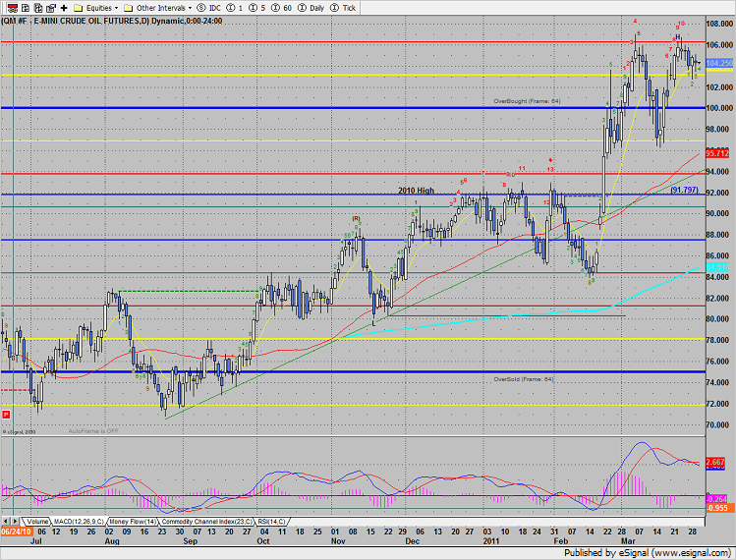Switch to 60 minute interval
This screenshot has height=560, width=736.
(281, 8)
